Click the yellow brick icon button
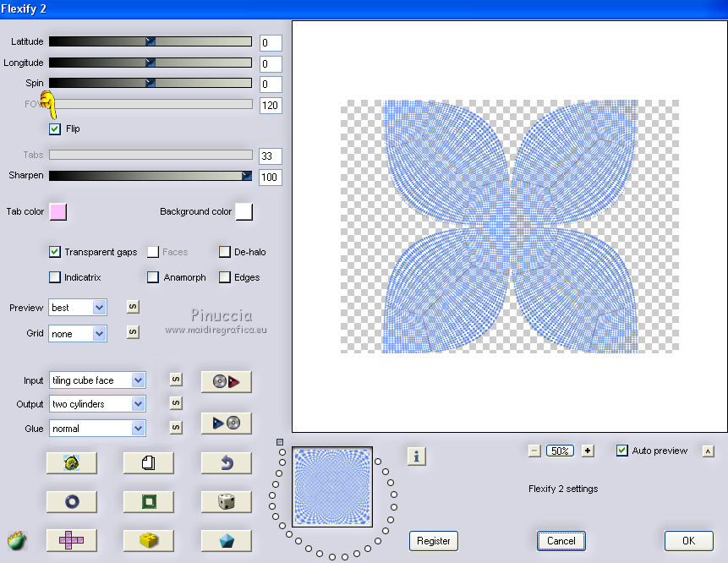Viewport: 728px width, 563px height. coord(149,540)
